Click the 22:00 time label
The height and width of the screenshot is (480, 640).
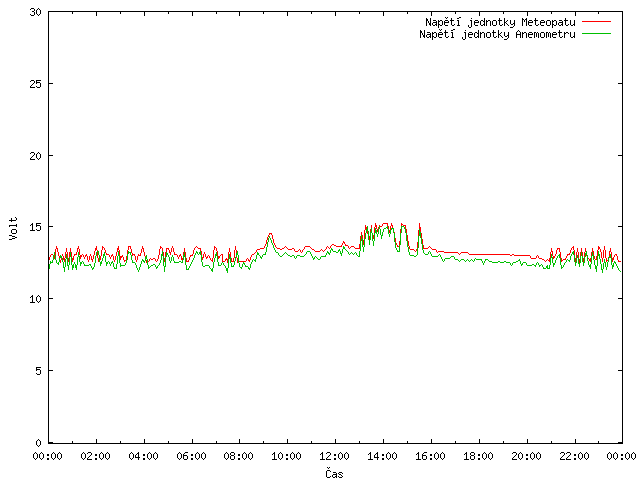tap(574, 456)
